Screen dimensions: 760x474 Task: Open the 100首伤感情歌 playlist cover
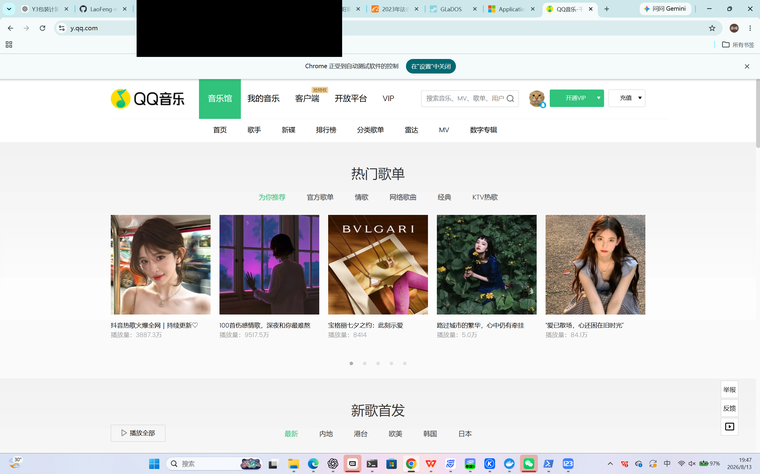(x=269, y=265)
